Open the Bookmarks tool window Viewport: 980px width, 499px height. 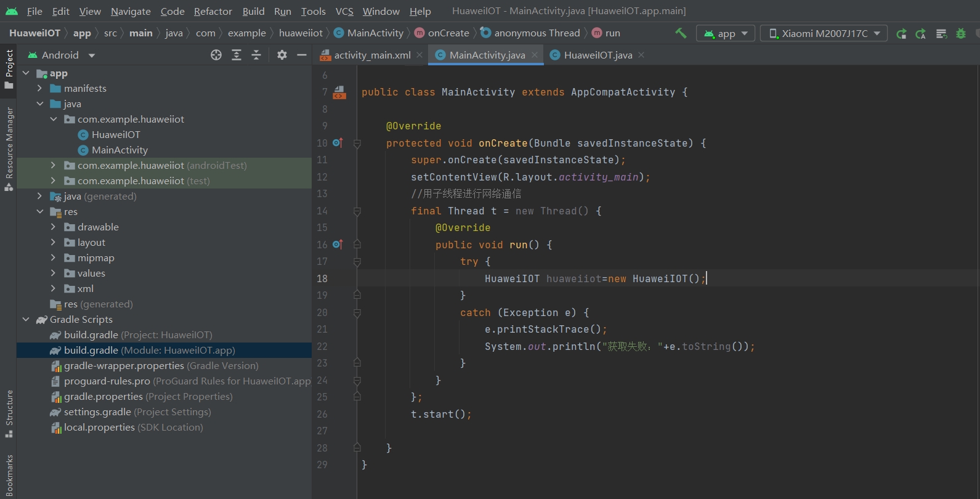[9, 476]
